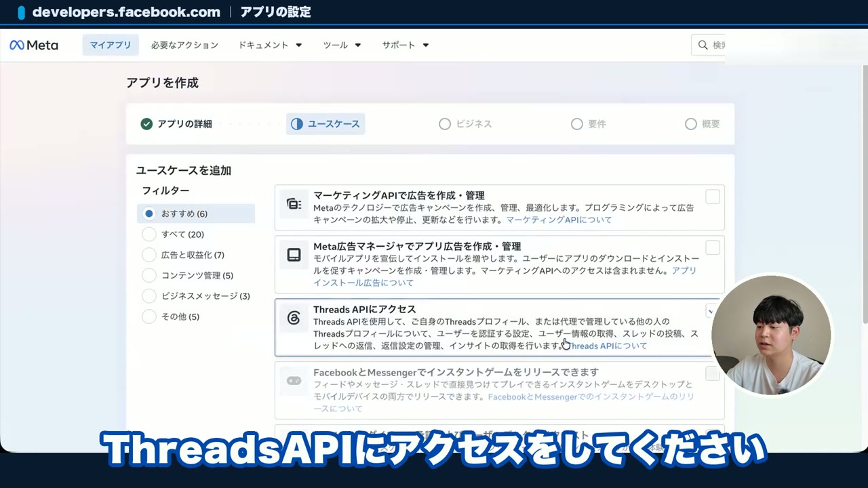Image resolution: width=868 pixels, height=488 pixels.
Task: Click the Threads APIにアクセス title
Action: (x=365, y=310)
